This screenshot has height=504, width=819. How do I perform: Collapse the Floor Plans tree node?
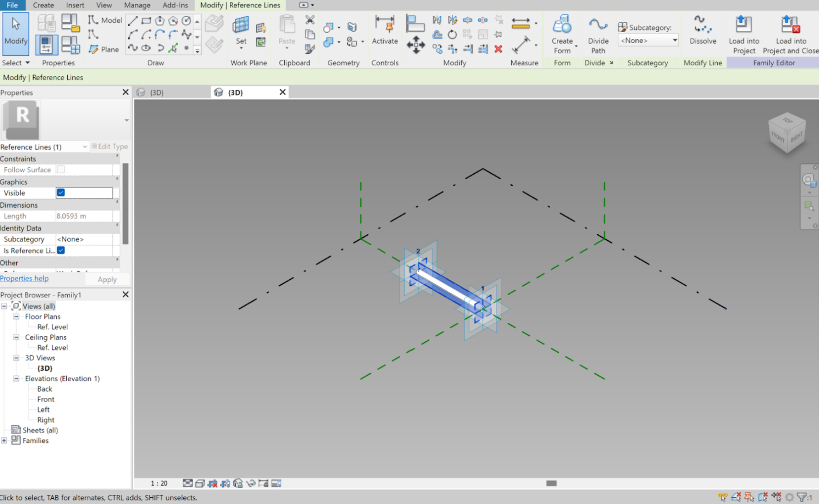pyautogui.click(x=16, y=317)
